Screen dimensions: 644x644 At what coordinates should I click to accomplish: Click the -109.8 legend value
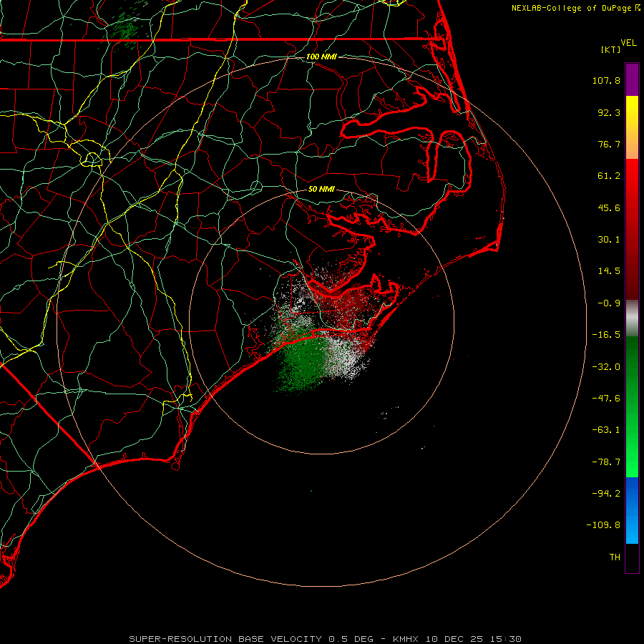tap(603, 525)
